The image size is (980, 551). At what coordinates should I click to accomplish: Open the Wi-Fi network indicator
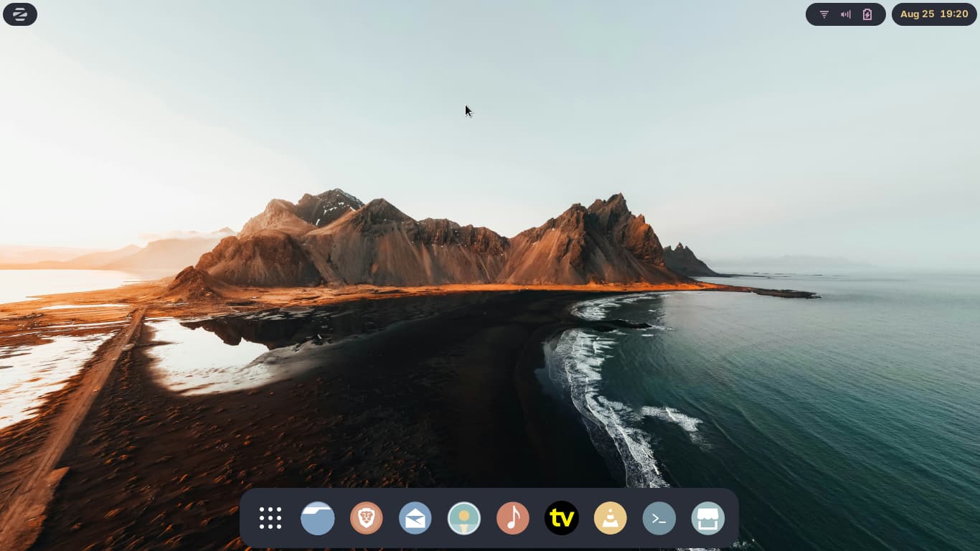824,14
